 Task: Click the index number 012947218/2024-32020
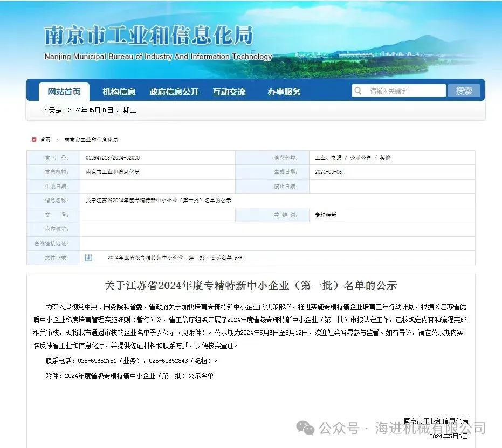113,158
